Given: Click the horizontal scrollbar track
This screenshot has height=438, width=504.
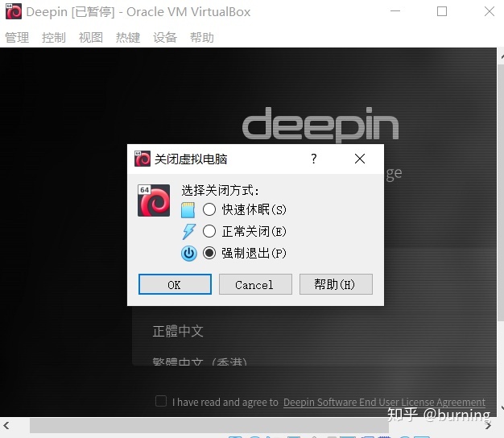Looking at the screenshot, I should 209,425.
